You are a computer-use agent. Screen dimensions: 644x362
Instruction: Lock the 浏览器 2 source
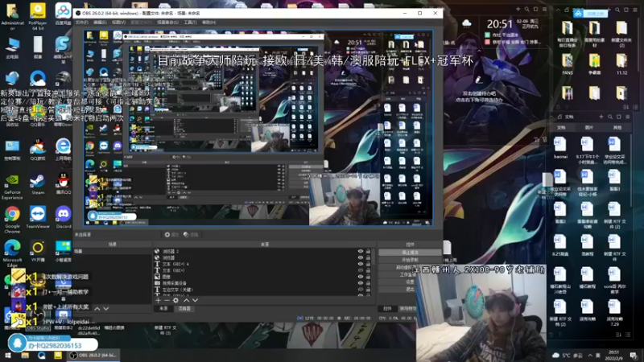368,251
